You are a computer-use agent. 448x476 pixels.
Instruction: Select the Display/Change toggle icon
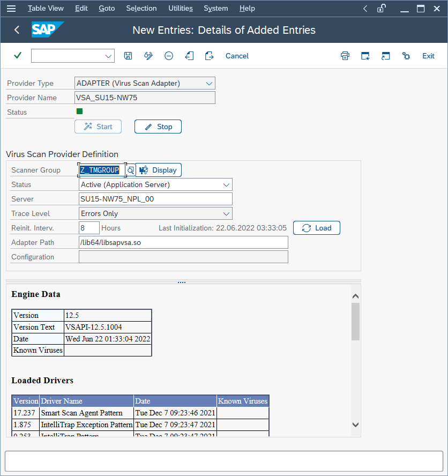(x=148, y=56)
